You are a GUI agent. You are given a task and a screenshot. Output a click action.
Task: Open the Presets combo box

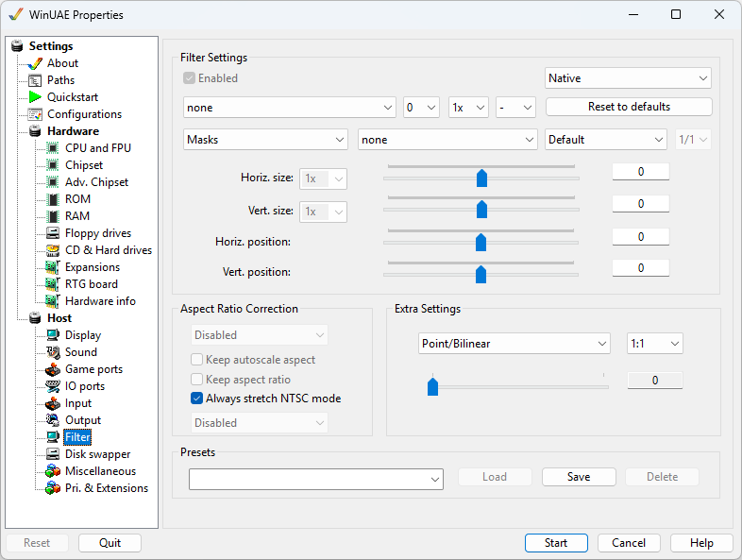pyautogui.click(x=316, y=480)
